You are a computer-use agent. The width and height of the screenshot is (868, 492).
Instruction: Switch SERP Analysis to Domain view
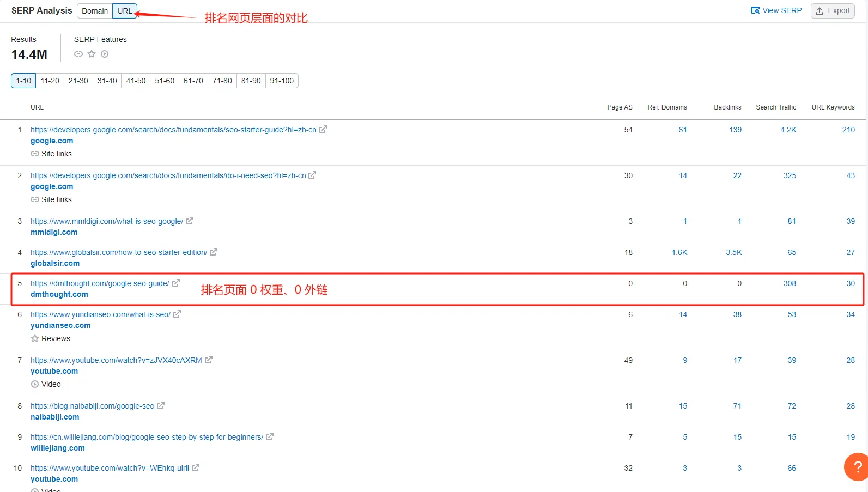[x=95, y=11]
